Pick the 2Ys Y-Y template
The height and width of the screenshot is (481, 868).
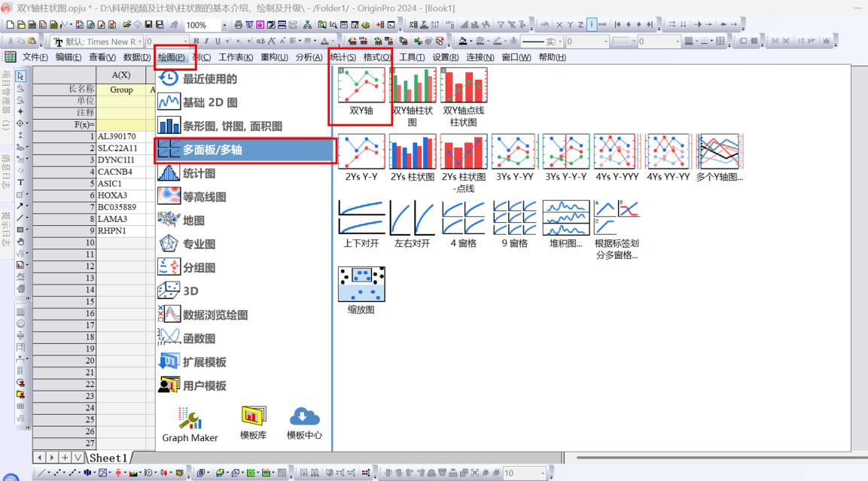pos(361,158)
